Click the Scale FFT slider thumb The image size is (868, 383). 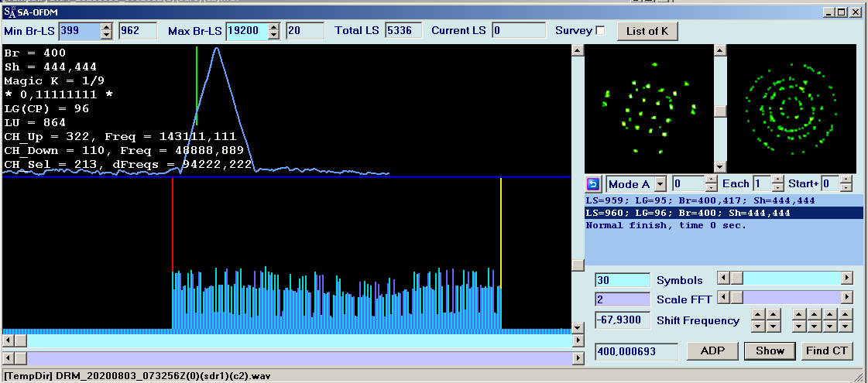point(736,298)
